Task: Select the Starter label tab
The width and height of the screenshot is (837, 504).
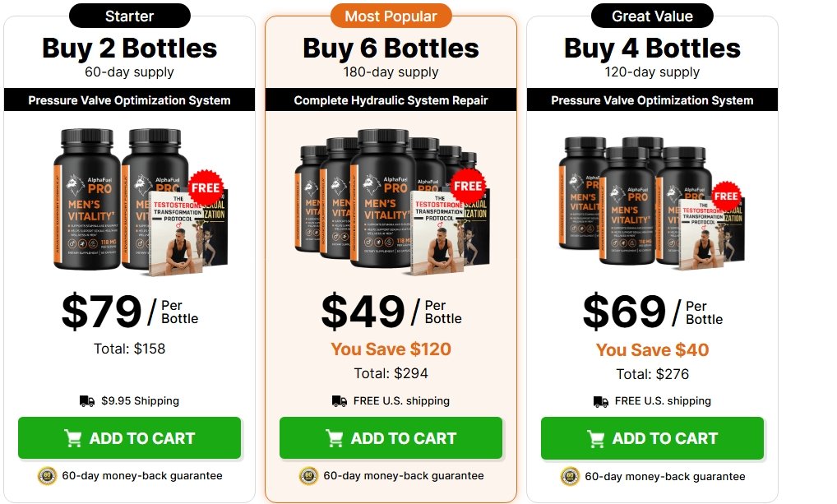Action: coord(130,16)
